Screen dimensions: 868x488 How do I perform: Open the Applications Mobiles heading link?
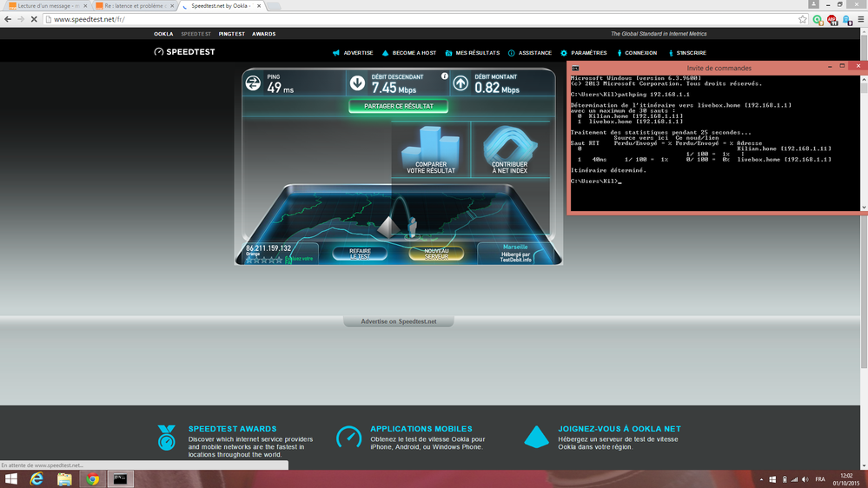tap(421, 429)
